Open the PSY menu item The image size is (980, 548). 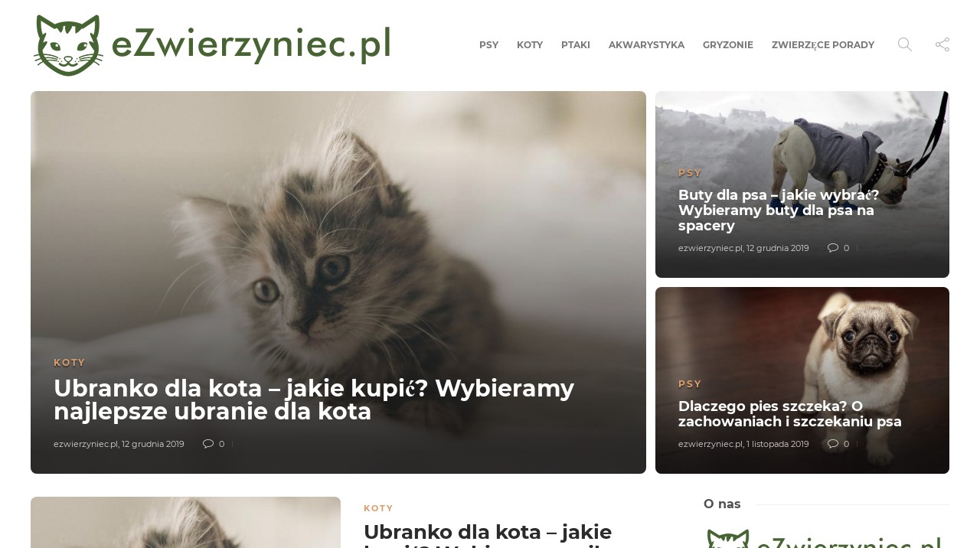tap(488, 45)
